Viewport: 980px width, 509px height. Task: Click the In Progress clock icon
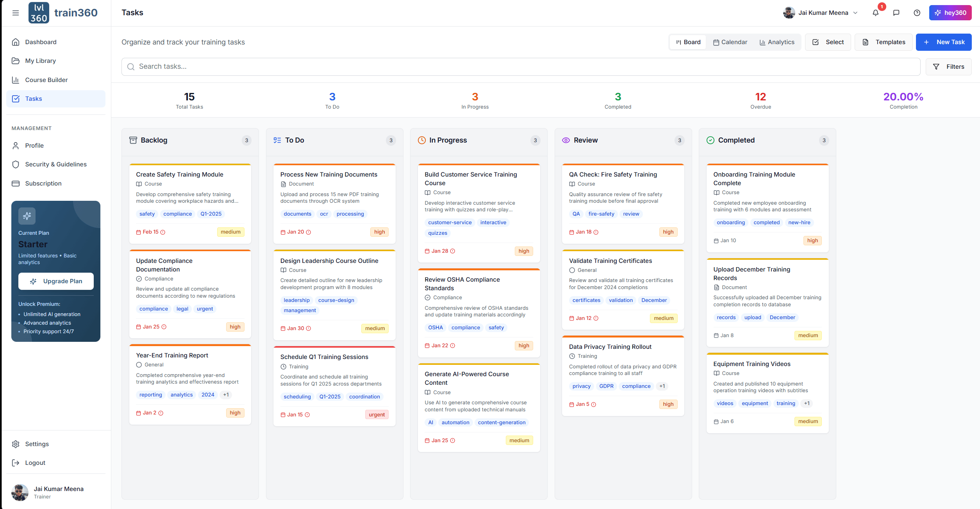(x=421, y=140)
